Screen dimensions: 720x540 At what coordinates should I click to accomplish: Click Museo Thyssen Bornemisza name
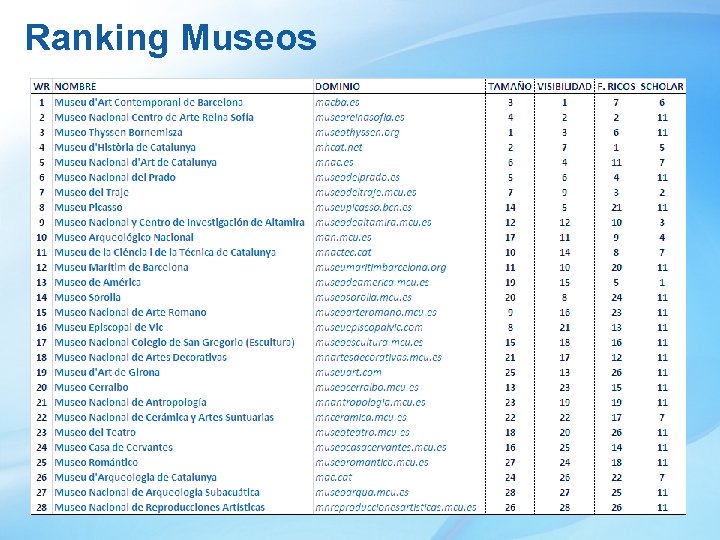pos(118,133)
